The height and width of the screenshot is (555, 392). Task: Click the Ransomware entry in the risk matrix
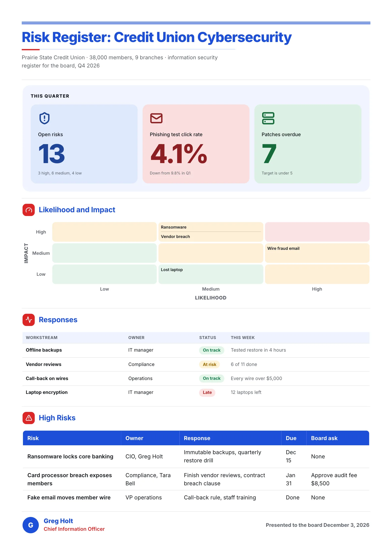point(174,227)
